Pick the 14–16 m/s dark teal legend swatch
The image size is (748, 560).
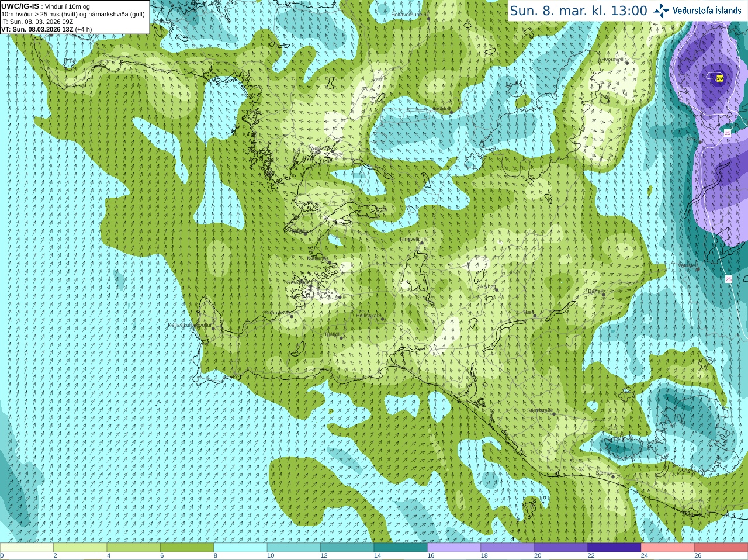pyautogui.click(x=401, y=548)
